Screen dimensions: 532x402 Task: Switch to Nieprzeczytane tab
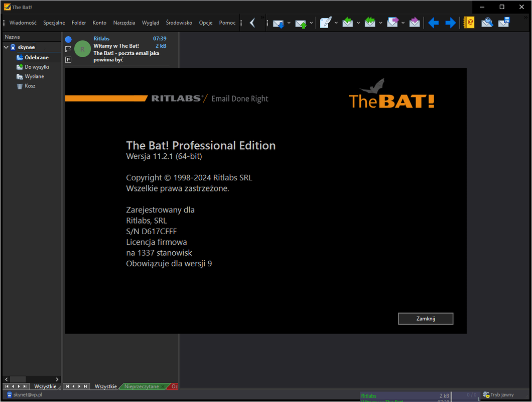142,386
